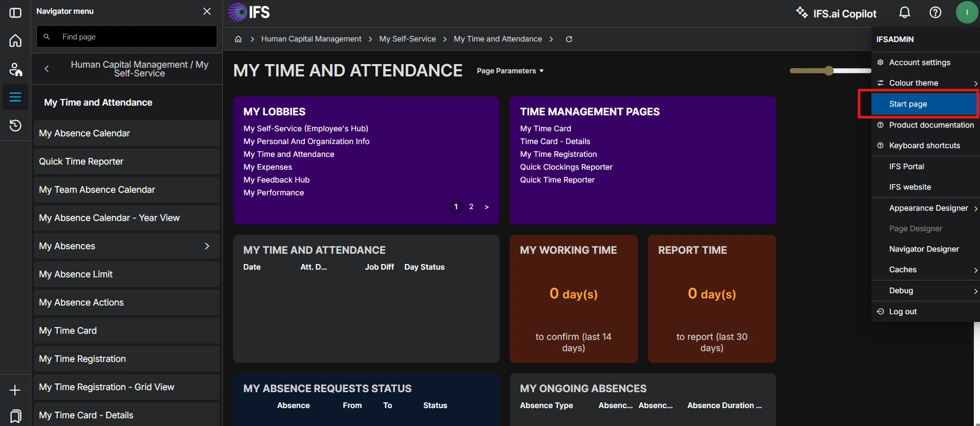Open Quick Clockings Reporter link
Viewport: 980px width, 426px height.
[x=566, y=167]
